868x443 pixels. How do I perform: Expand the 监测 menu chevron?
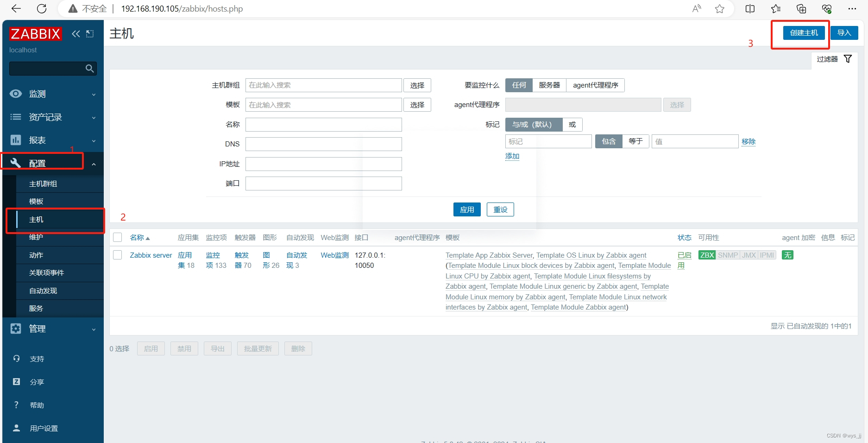pyautogui.click(x=94, y=95)
